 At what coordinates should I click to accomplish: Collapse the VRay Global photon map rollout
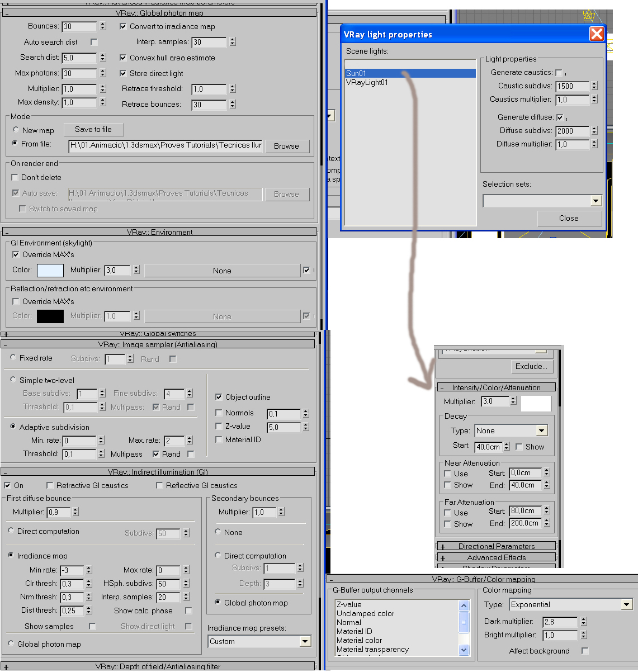(159, 13)
